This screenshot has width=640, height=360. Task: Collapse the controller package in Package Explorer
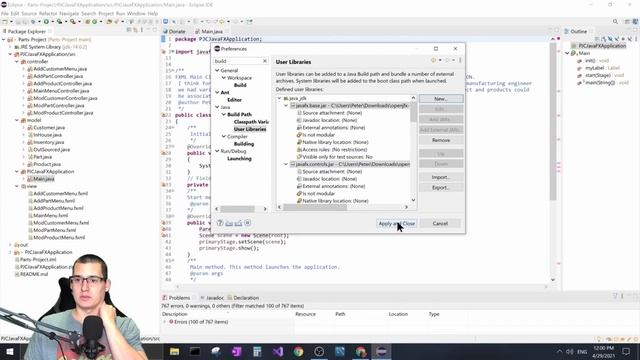pos(17,62)
